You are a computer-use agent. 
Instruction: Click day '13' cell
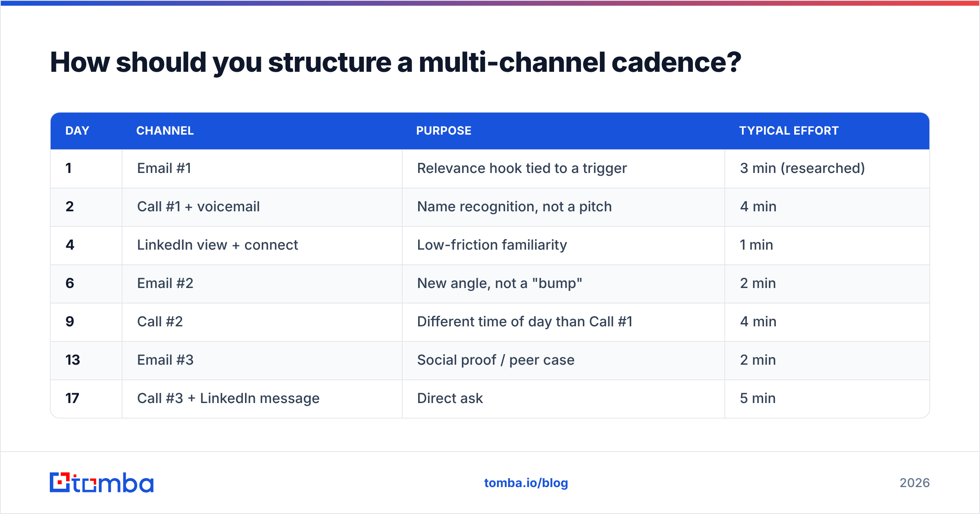[x=86, y=360]
